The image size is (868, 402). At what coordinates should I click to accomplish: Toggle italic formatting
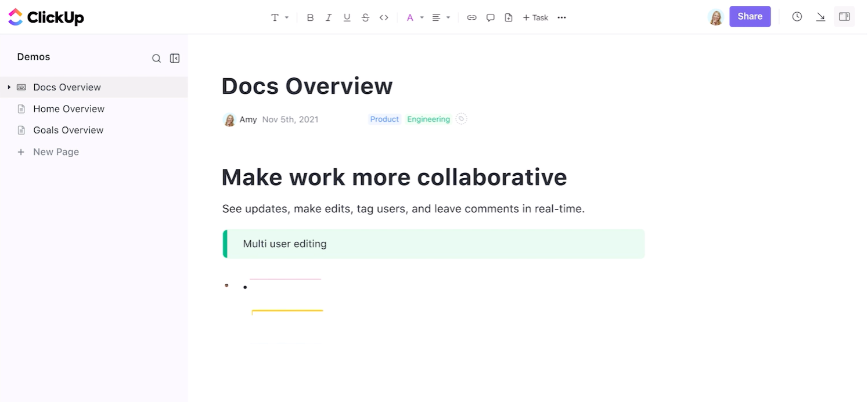tap(329, 17)
